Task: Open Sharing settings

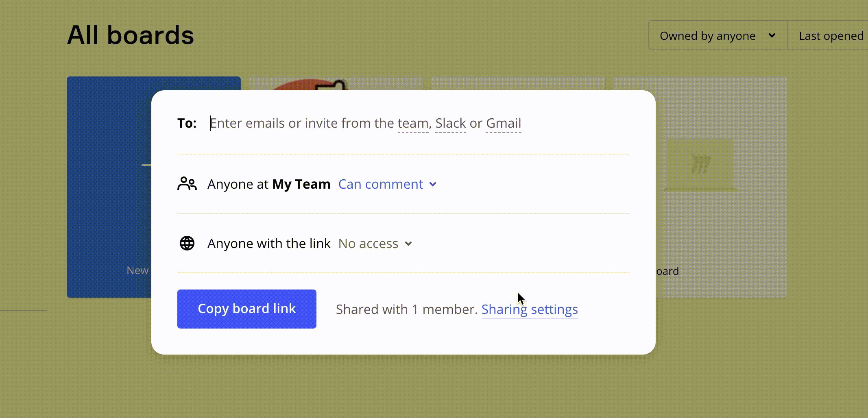Action: pyautogui.click(x=529, y=309)
